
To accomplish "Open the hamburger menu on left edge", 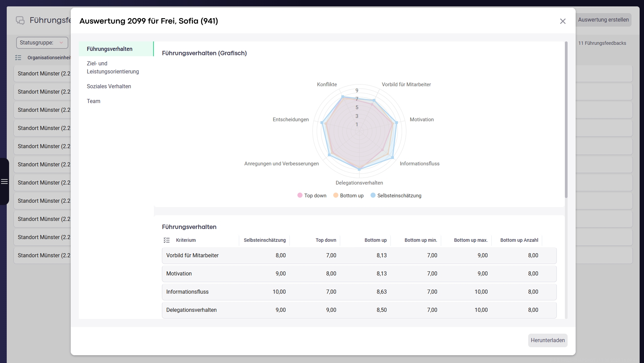I will (4, 181).
